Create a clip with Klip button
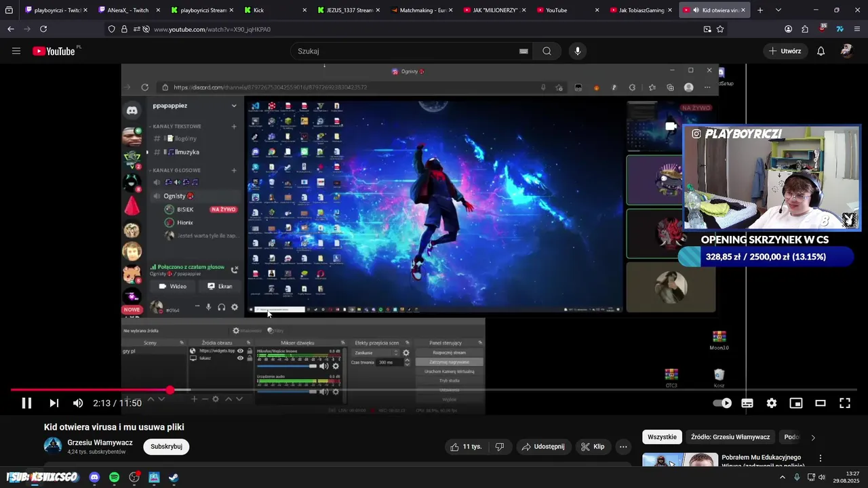The image size is (868, 488). pyautogui.click(x=593, y=447)
